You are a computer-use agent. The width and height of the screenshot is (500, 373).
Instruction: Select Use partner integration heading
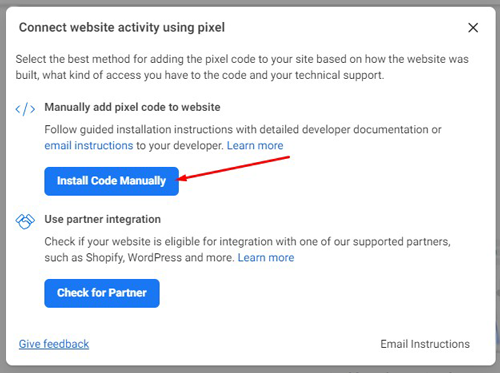(103, 219)
